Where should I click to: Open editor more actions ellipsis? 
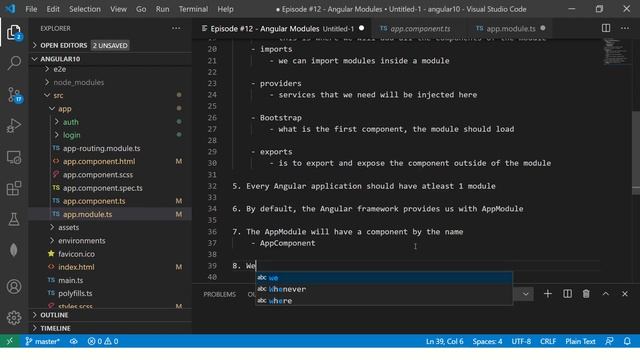pyautogui.click(x=625, y=28)
